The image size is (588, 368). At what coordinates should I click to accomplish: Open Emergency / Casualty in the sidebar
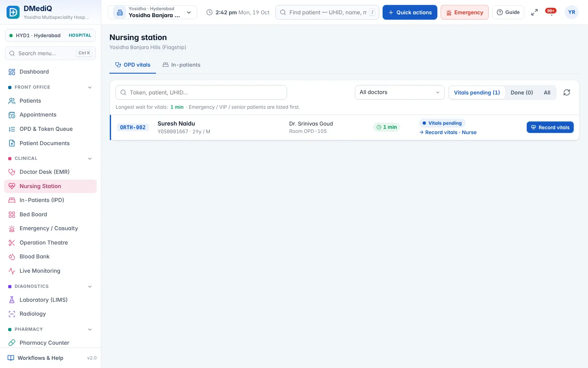(50, 228)
